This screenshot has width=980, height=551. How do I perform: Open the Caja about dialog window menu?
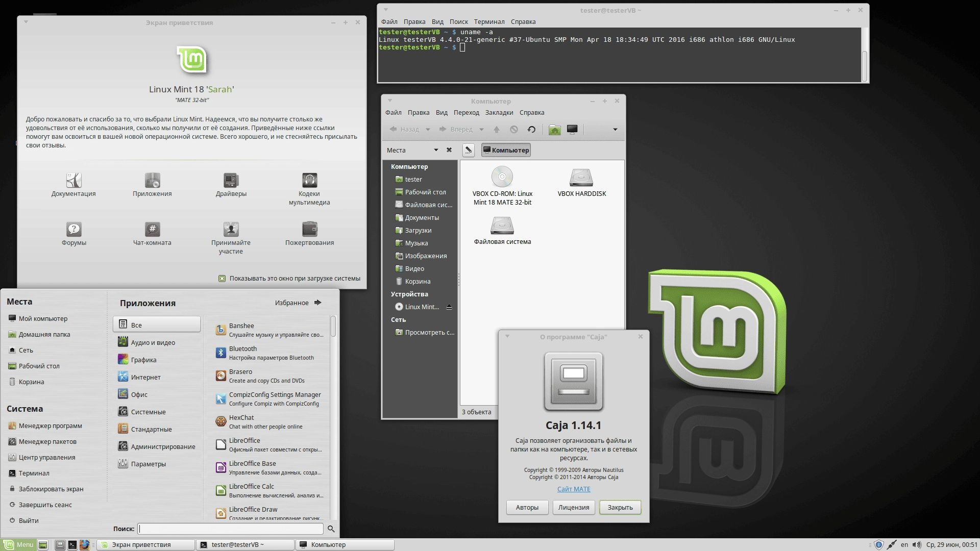(x=507, y=336)
